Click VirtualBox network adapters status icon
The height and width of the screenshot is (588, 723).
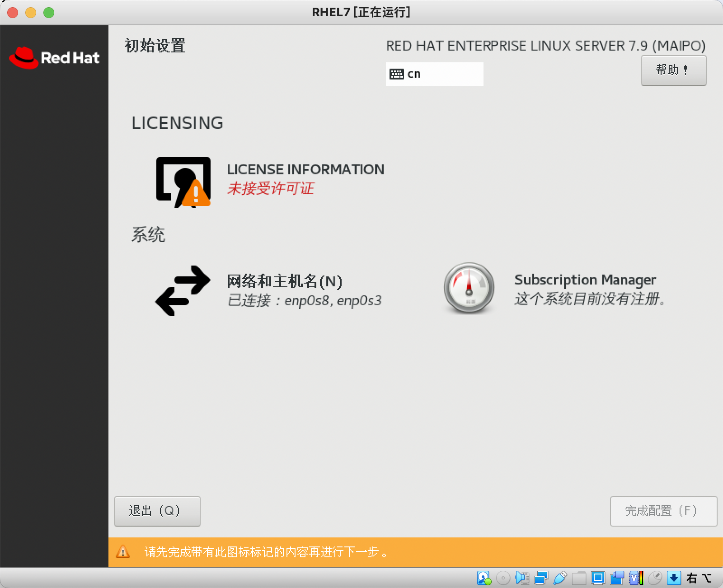(541, 578)
